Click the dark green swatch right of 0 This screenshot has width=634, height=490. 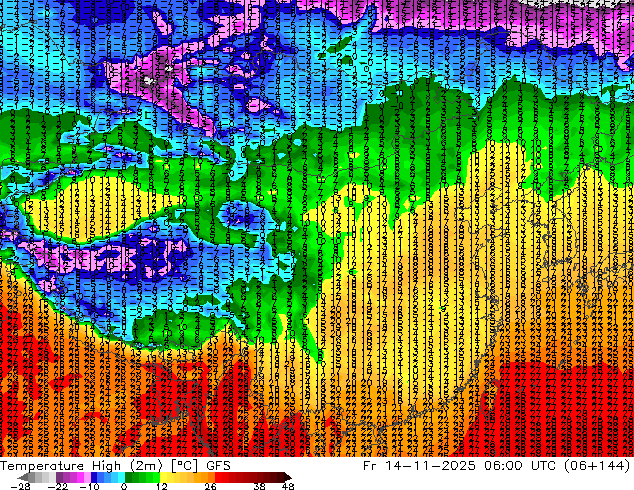pyautogui.click(x=129, y=477)
